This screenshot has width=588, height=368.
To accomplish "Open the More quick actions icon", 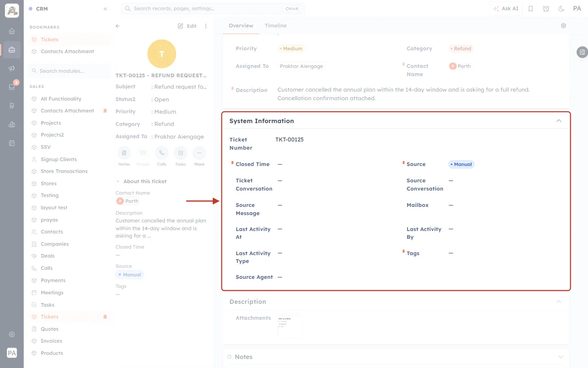I will click(199, 153).
